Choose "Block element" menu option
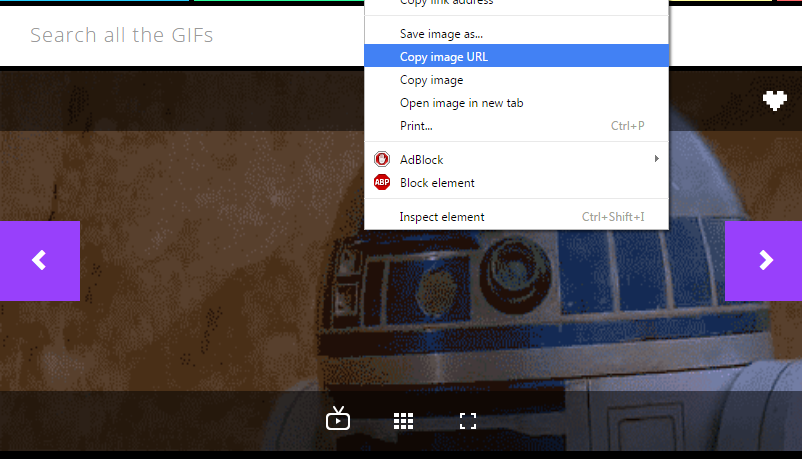This screenshot has width=802, height=459. 437,183
